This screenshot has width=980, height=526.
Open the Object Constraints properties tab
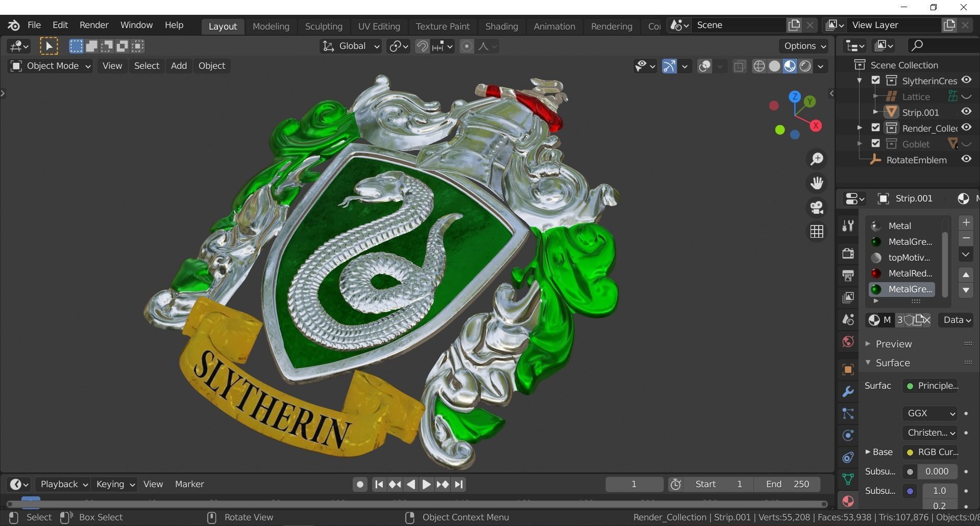click(x=848, y=458)
